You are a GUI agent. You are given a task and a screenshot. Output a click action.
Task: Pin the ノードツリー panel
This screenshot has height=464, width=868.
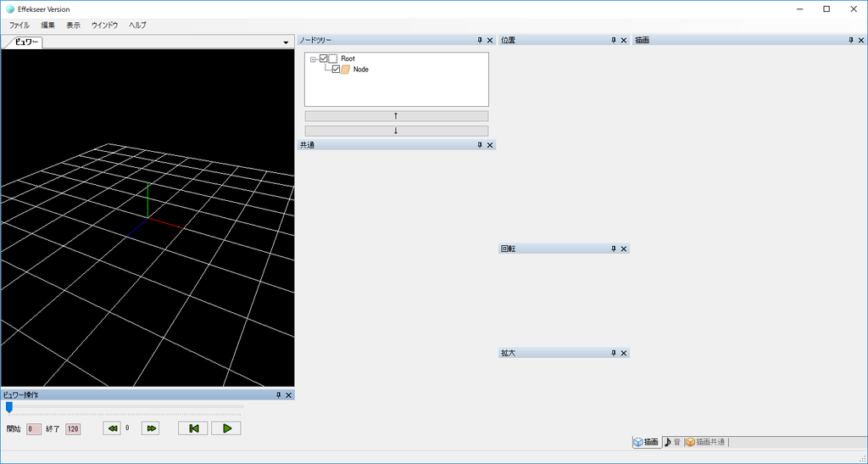pos(480,41)
